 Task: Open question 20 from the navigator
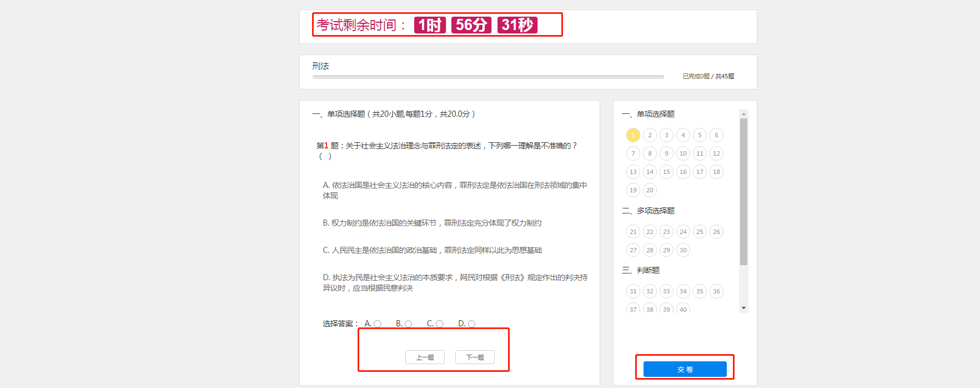tap(650, 190)
